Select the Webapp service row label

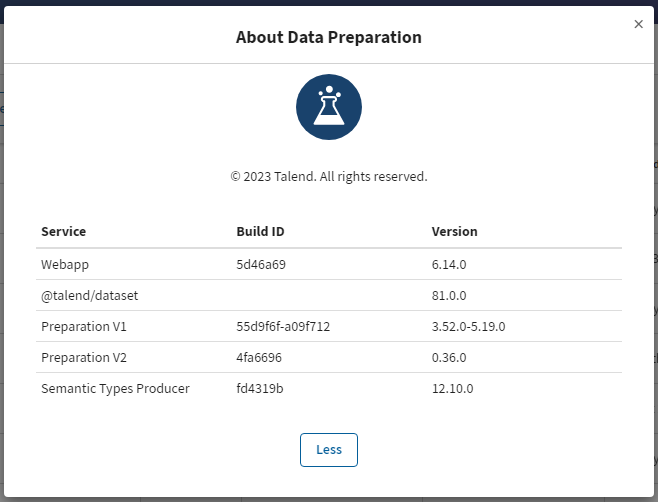click(63, 264)
